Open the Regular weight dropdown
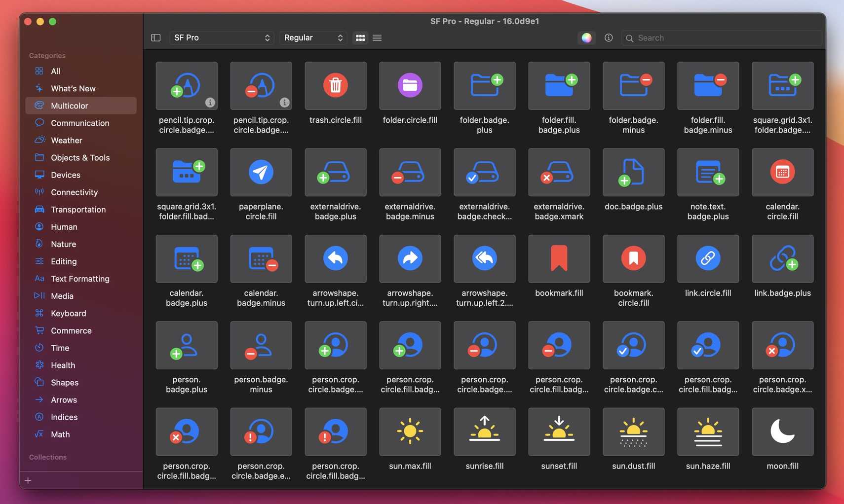The image size is (844, 504). (312, 37)
